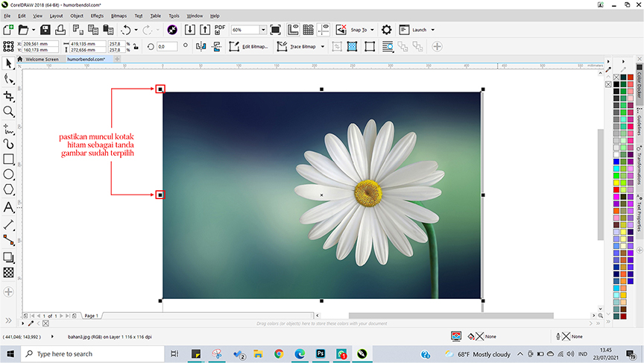Image resolution: width=644 pixels, height=363 pixels.
Task: Click the Edit Bitmap button
Action: tap(249, 46)
